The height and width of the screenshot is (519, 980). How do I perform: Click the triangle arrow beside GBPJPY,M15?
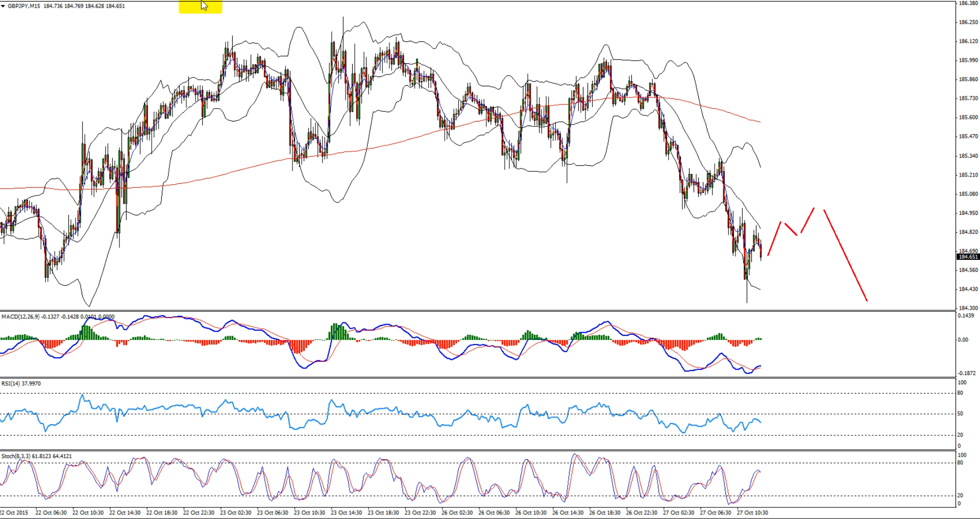pos(3,6)
